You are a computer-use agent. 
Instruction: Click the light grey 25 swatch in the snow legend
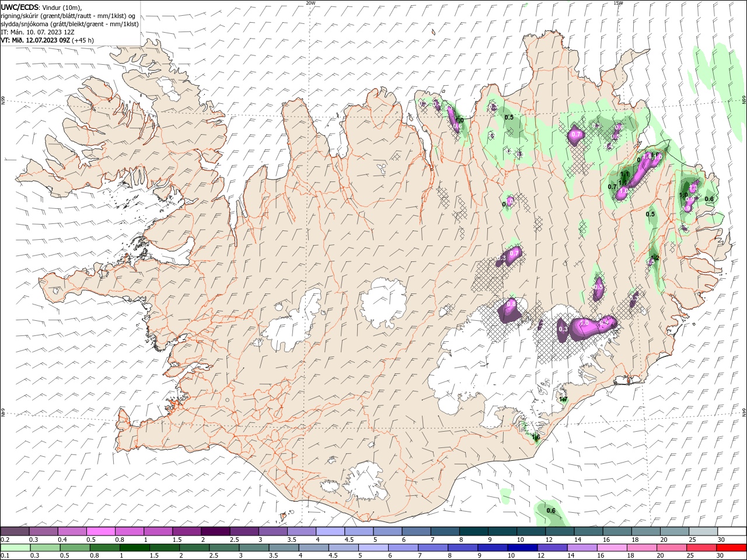[703, 531]
